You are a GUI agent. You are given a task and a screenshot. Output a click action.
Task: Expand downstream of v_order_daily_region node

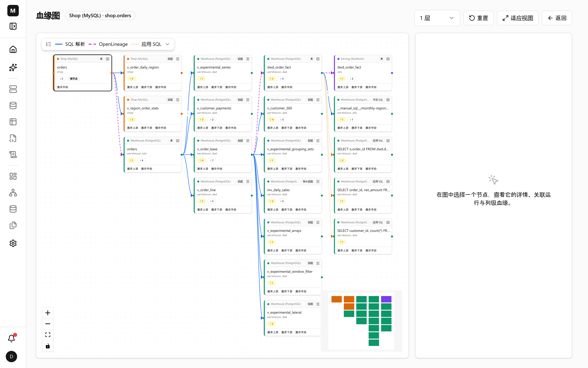[x=147, y=87]
